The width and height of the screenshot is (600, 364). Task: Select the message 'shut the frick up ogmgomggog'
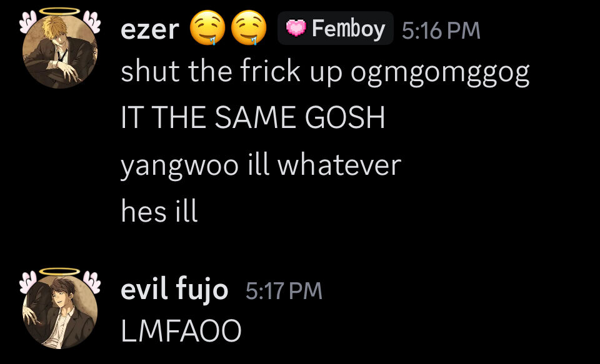tap(325, 72)
